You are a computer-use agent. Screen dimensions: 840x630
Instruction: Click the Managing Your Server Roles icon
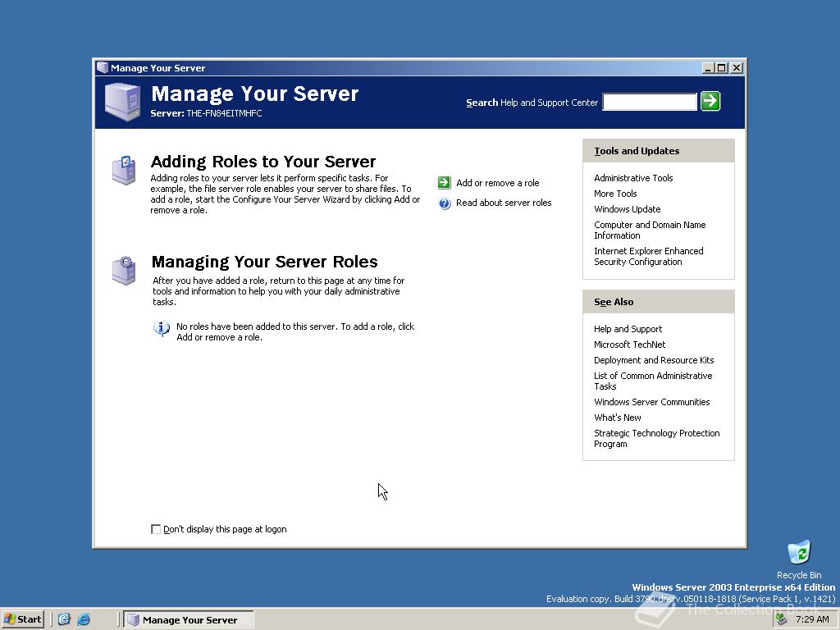click(x=124, y=271)
